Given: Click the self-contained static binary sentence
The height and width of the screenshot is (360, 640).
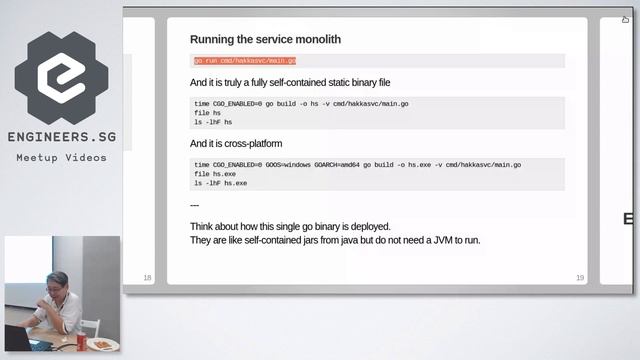Looking at the screenshot, I should coord(290,82).
